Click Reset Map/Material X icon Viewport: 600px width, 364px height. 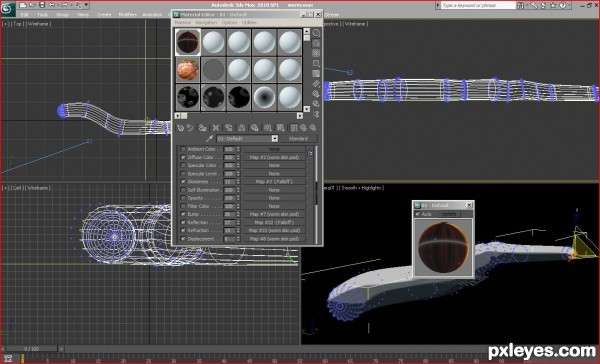[x=216, y=128]
